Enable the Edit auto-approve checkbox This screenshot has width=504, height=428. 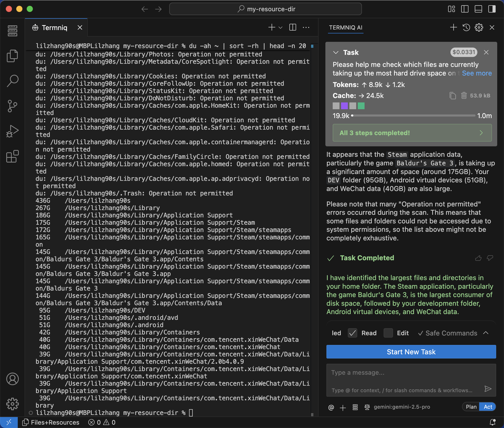click(x=388, y=333)
